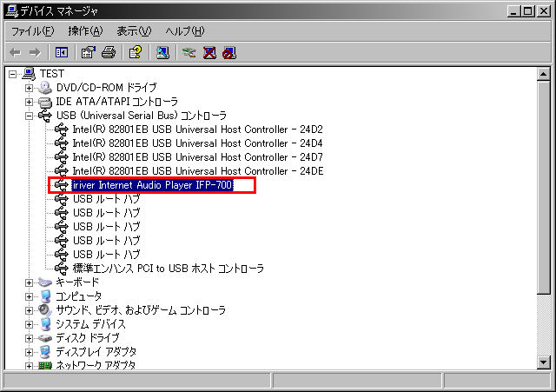Expand the ディスプレイ アダプタ node

(x=29, y=352)
